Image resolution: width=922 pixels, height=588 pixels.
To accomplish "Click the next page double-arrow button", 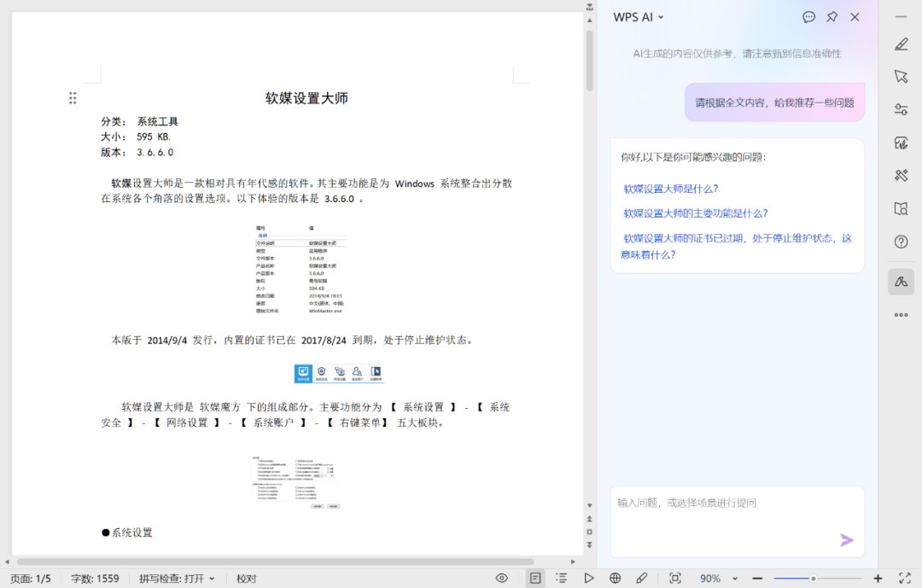I will [589, 545].
